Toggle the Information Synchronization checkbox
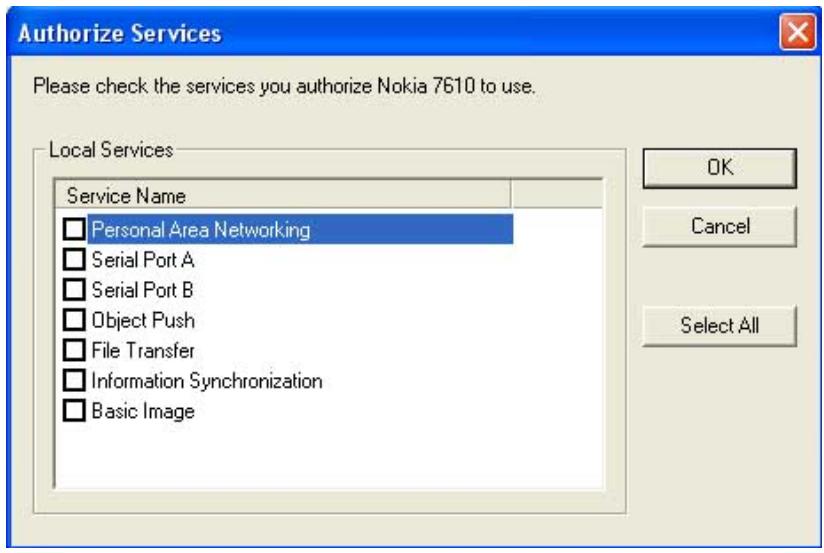 (74, 380)
